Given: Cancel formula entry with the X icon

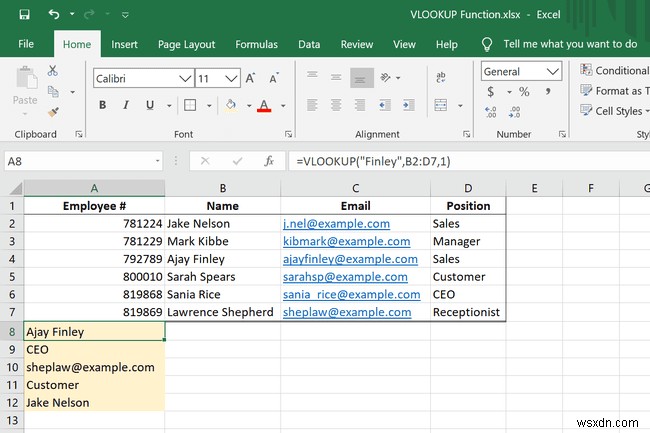Looking at the screenshot, I should (x=205, y=161).
